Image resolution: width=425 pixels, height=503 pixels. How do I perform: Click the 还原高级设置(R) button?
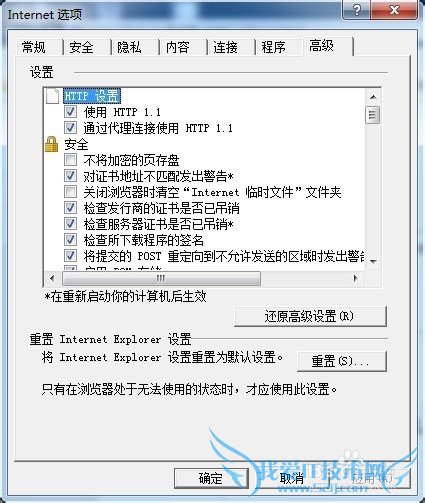click(x=310, y=316)
